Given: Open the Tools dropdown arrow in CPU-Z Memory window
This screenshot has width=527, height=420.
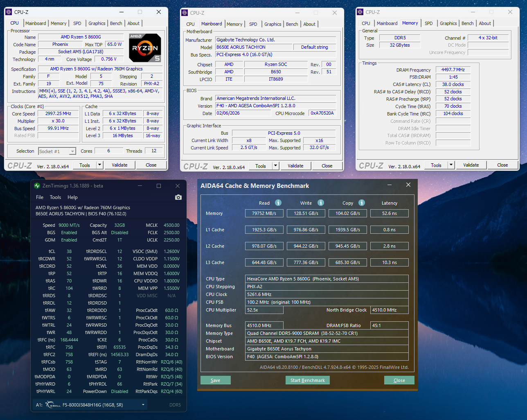Looking at the screenshot, I should tap(451, 165).
